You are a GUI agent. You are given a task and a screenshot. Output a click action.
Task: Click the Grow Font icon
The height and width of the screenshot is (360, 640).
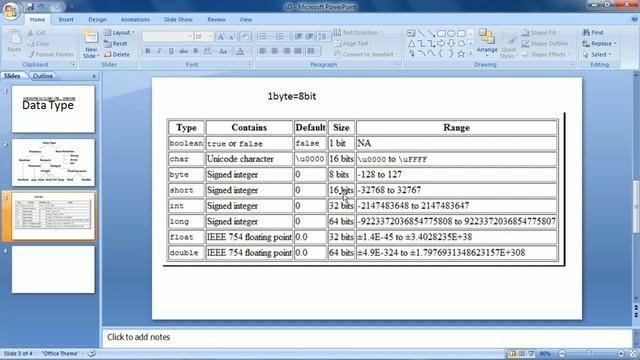coord(221,37)
